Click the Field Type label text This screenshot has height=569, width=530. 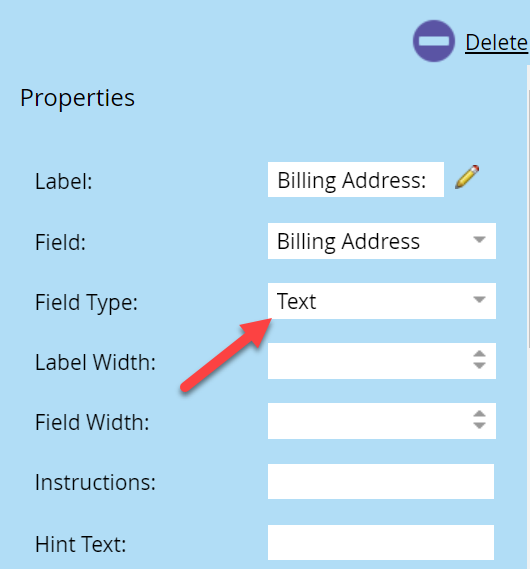(86, 303)
